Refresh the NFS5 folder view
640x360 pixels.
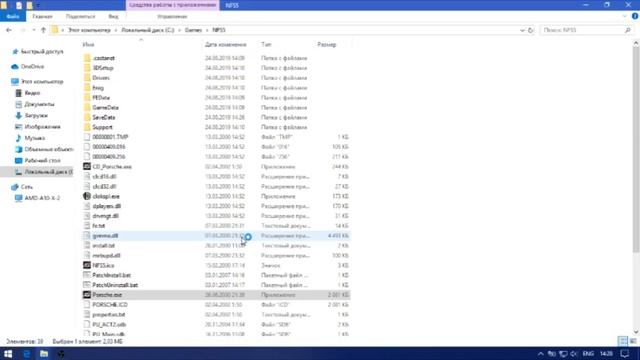[531, 30]
